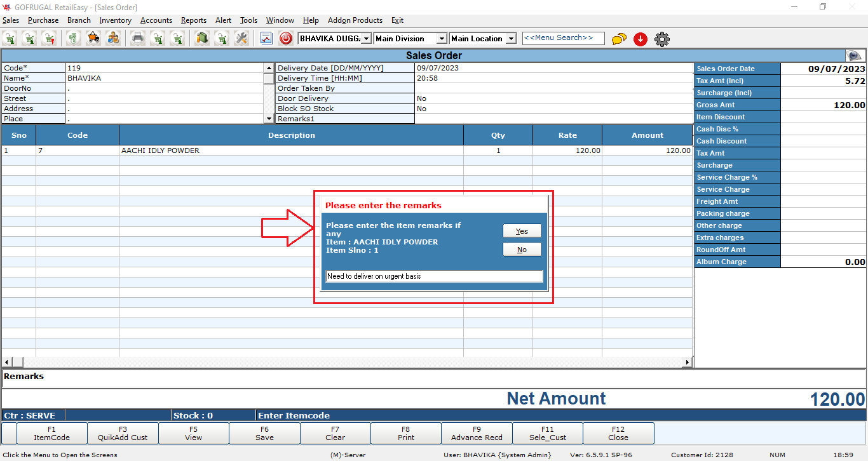This screenshot has width=868, height=461.
Task: Open the Inventory menu
Action: pos(116,20)
